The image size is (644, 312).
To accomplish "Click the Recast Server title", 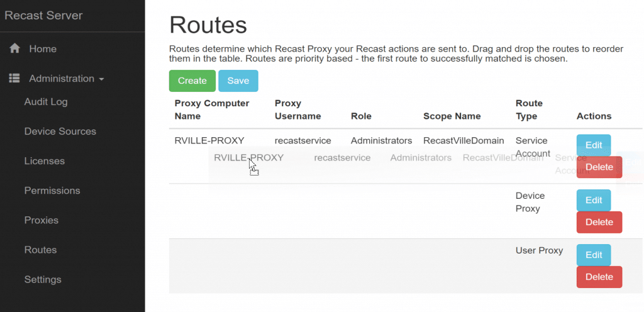I will [43, 15].
